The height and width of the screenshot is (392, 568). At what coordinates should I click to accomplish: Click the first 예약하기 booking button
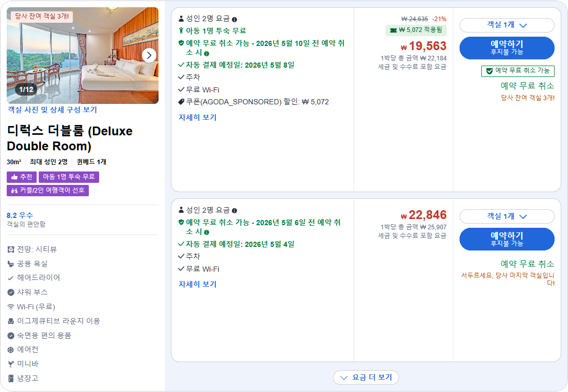507,48
